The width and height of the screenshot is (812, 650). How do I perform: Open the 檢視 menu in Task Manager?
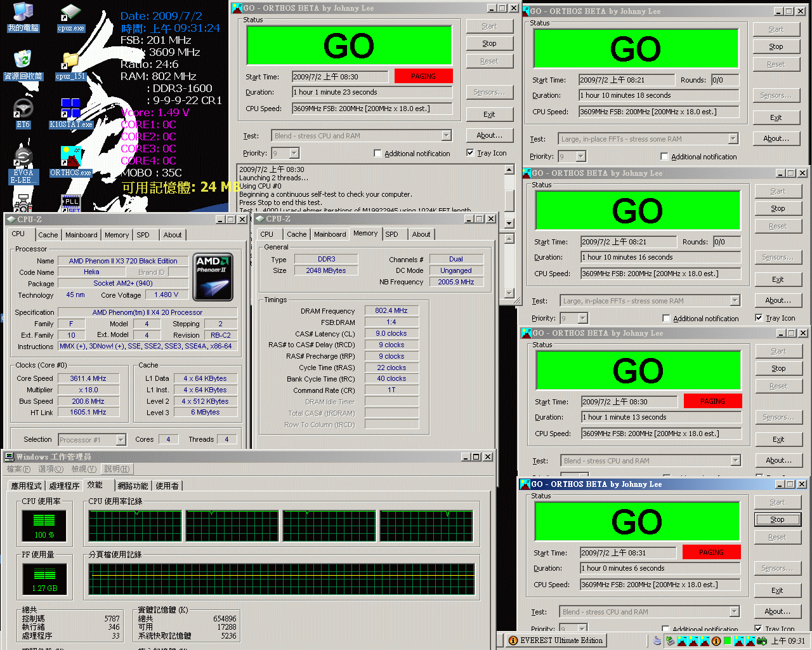(84, 469)
